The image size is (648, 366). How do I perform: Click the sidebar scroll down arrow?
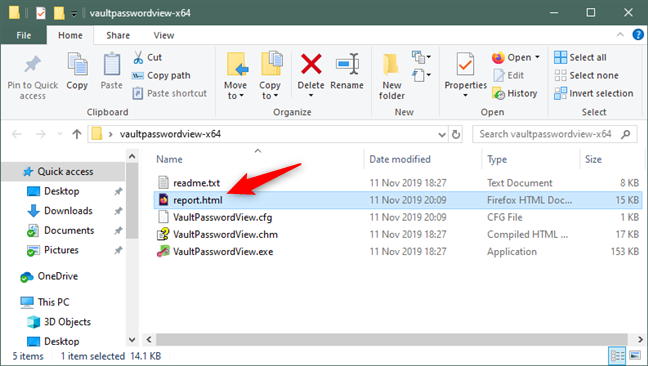(x=132, y=340)
